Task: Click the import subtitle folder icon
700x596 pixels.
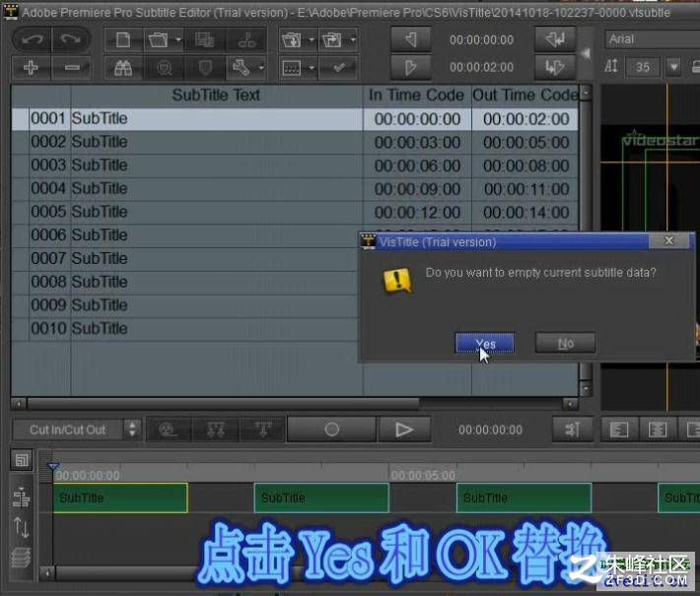Action: tap(292, 40)
